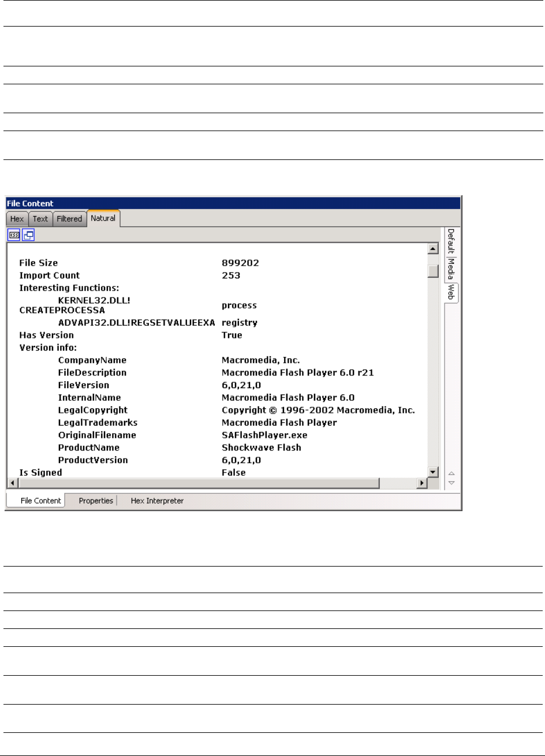Click the horizontal scrollbar left arrow
The image size is (545, 756).
(x=13, y=482)
